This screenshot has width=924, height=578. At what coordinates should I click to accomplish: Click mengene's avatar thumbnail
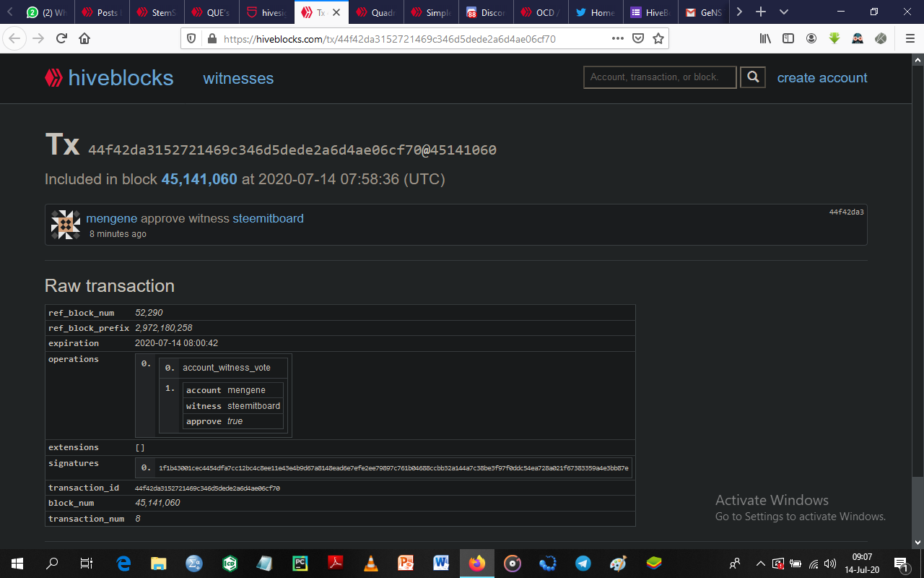tap(66, 225)
